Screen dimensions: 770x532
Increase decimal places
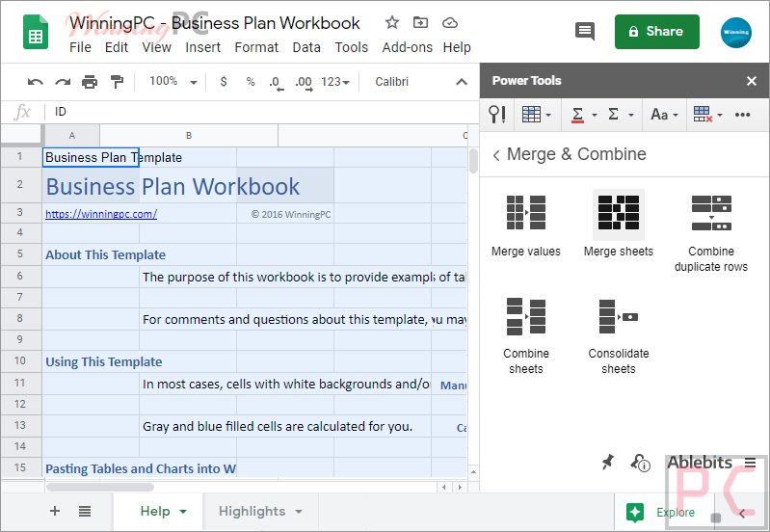click(x=304, y=83)
